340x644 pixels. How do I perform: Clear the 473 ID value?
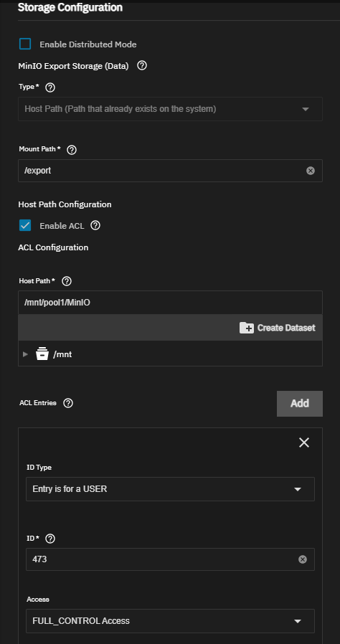[x=303, y=559]
